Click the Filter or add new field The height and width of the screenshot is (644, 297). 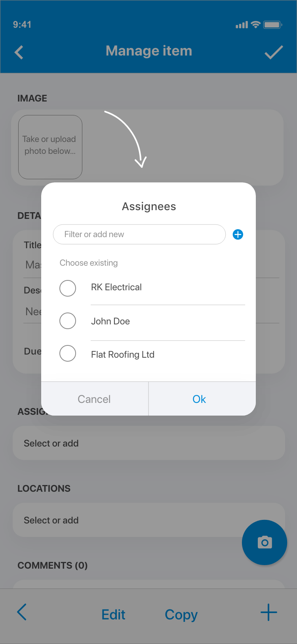[x=139, y=234]
